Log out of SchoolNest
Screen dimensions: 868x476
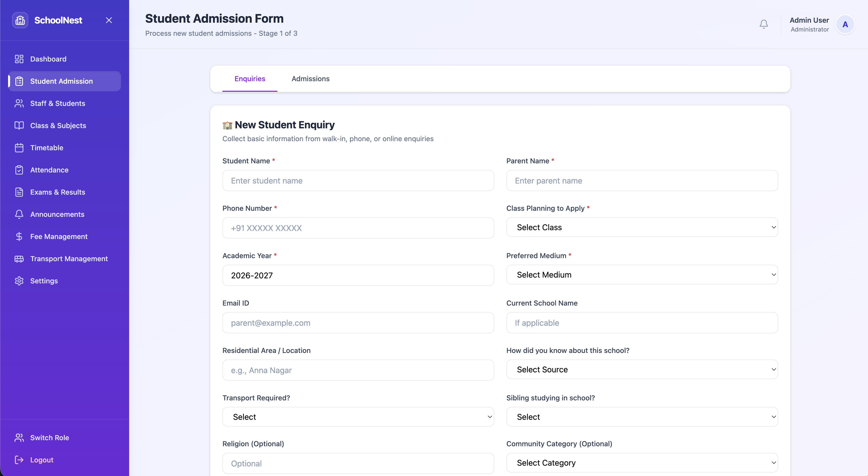(42, 460)
